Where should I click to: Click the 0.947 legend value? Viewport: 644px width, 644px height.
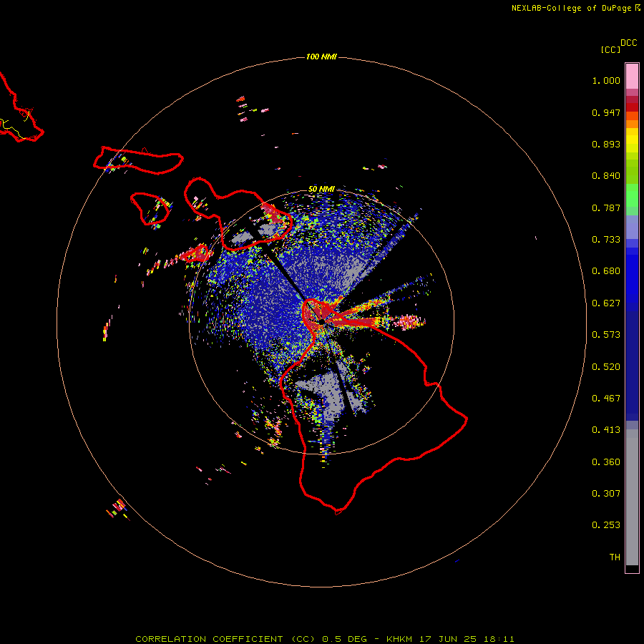606,112
